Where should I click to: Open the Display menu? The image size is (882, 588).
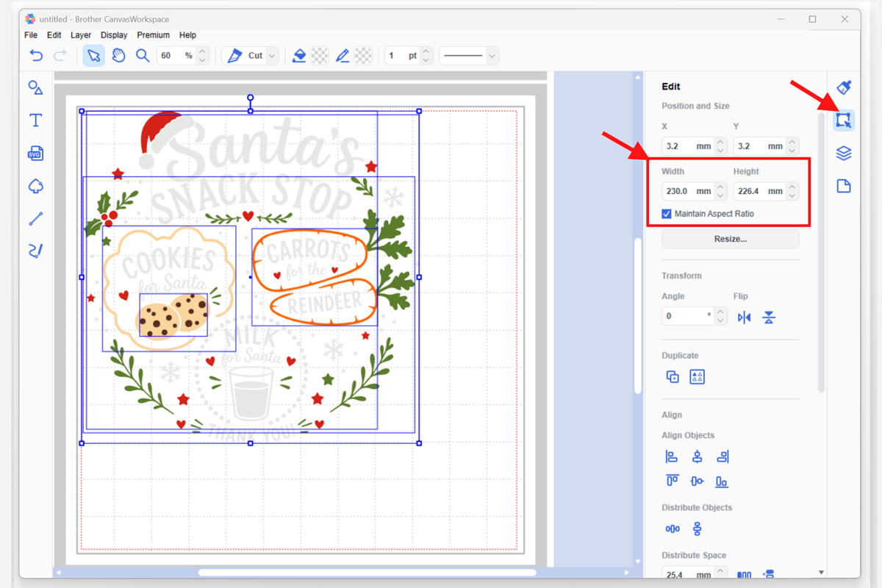pyautogui.click(x=114, y=35)
